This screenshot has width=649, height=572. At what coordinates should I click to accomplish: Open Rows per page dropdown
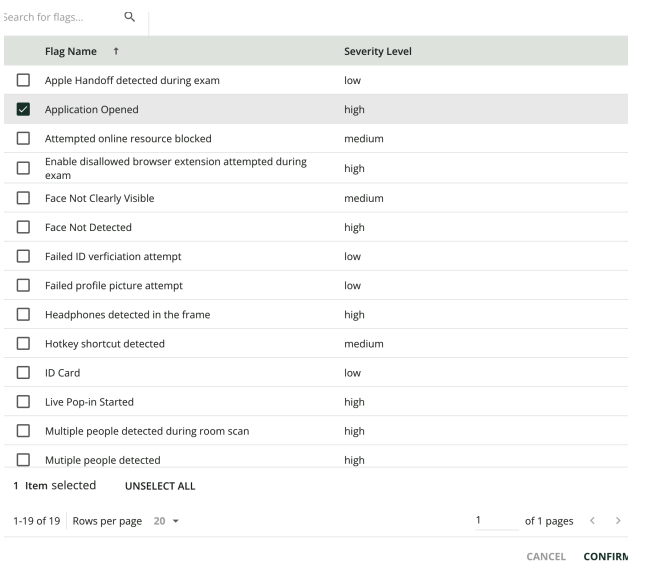click(x=166, y=521)
